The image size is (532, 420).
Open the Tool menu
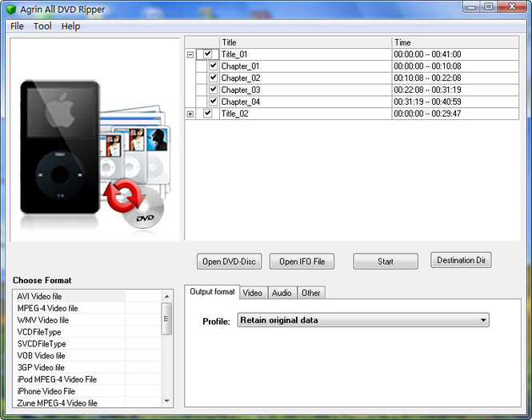point(42,26)
